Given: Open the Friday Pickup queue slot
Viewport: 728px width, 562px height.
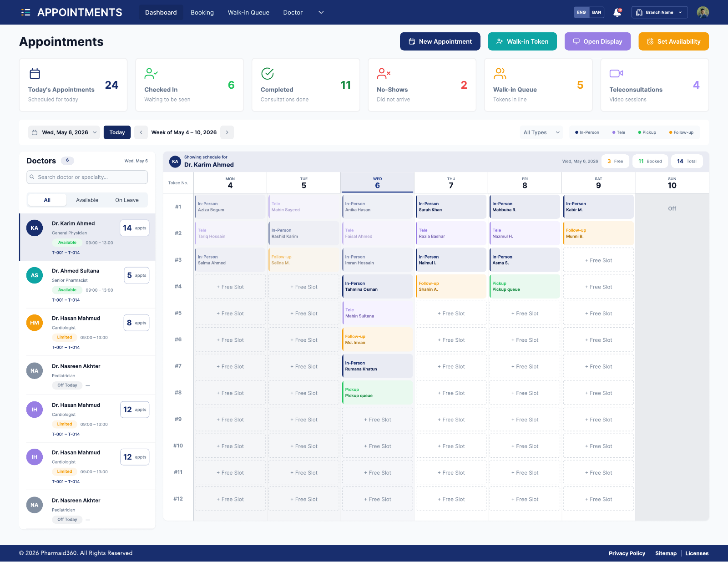Looking at the screenshot, I should pyautogui.click(x=525, y=286).
